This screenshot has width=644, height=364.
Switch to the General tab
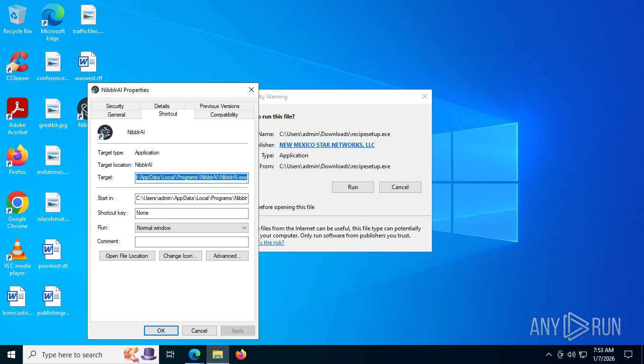tap(116, 115)
